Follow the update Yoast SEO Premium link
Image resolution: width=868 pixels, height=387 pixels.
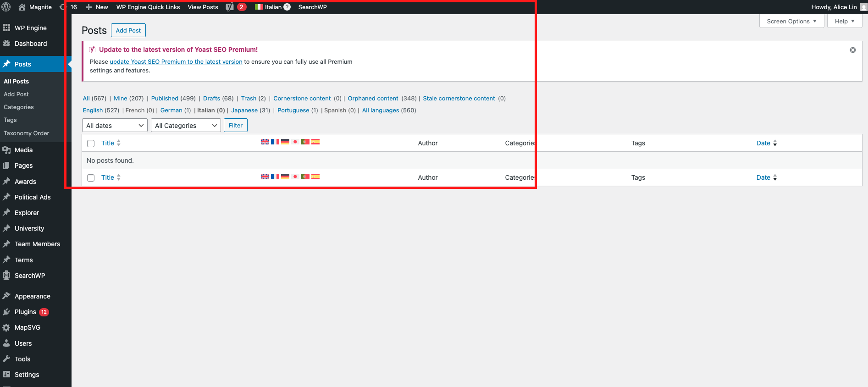pyautogui.click(x=176, y=62)
